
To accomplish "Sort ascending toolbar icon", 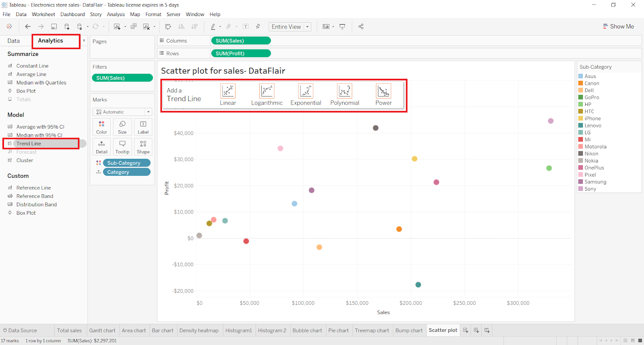I will click(x=182, y=27).
